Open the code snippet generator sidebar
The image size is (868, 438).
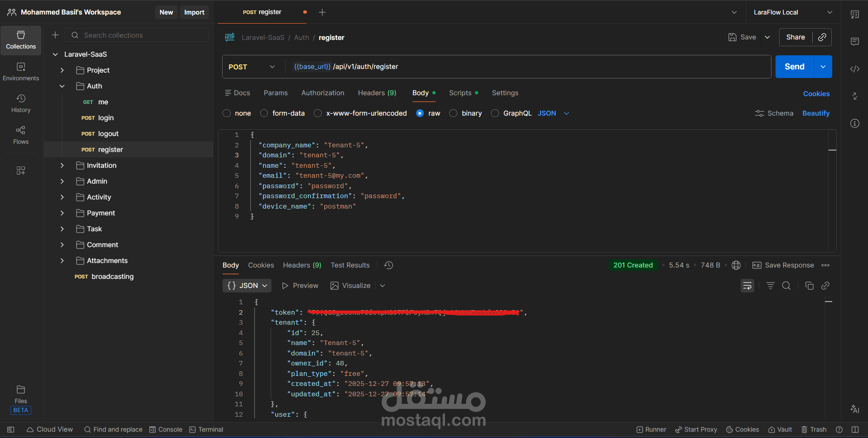(855, 69)
